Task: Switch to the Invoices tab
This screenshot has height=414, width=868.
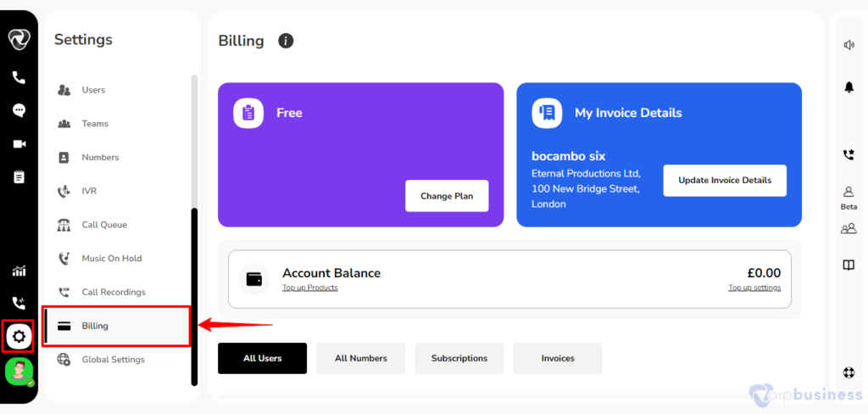Action: pos(558,359)
